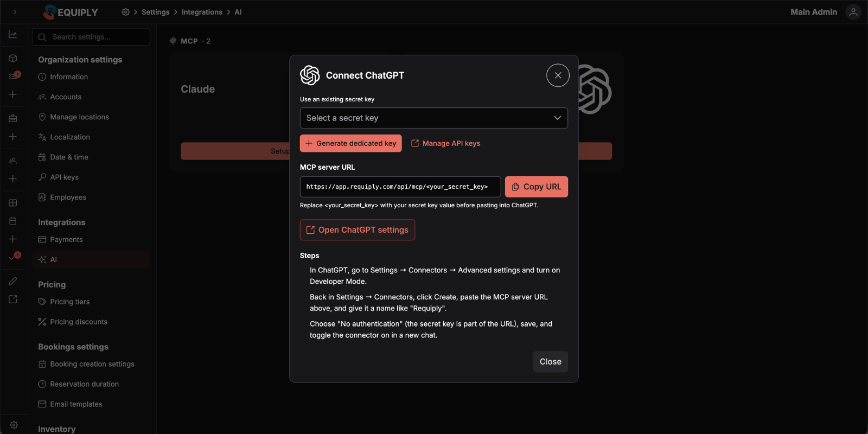Open the analytics chart icon in left rail
868x434 pixels.
[x=13, y=35]
